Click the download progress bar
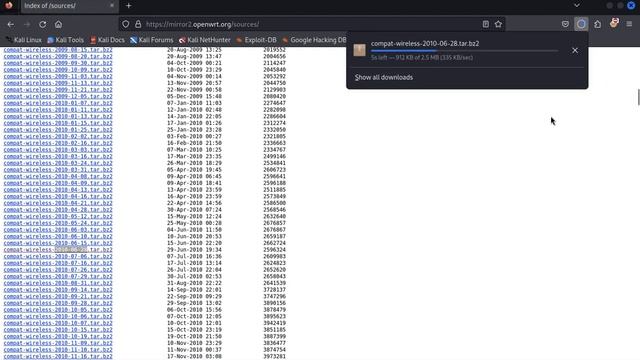This screenshot has height=360, width=640. coord(464,51)
